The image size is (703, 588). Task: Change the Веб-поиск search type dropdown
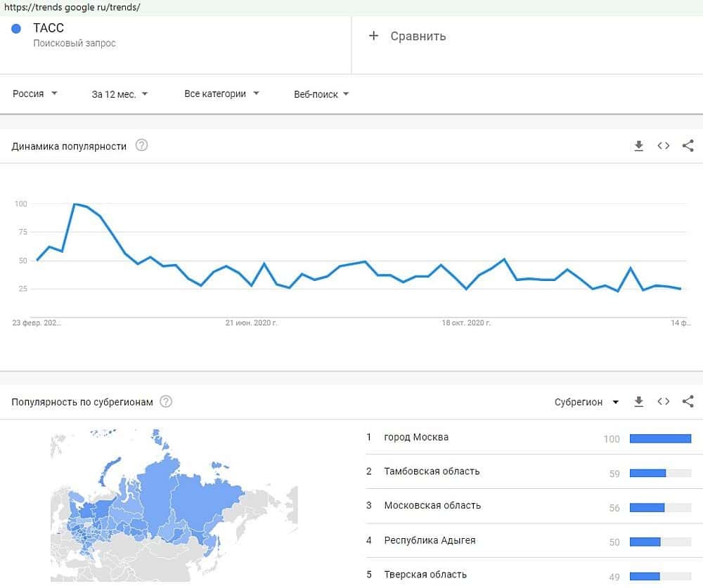click(321, 94)
